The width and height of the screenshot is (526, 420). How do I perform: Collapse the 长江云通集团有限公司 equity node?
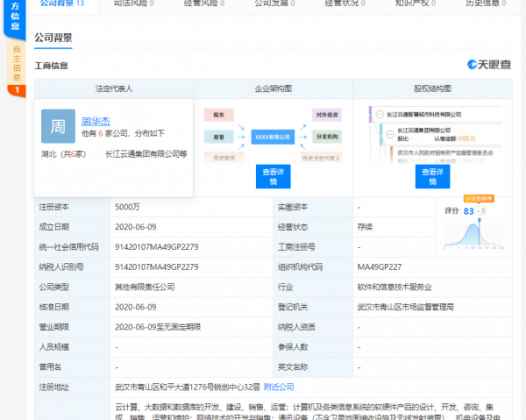click(x=390, y=135)
